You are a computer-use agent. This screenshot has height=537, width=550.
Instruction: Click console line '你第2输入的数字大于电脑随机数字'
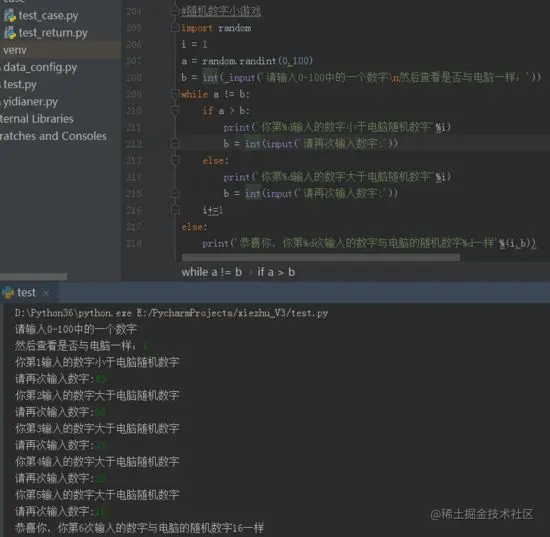(x=97, y=396)
